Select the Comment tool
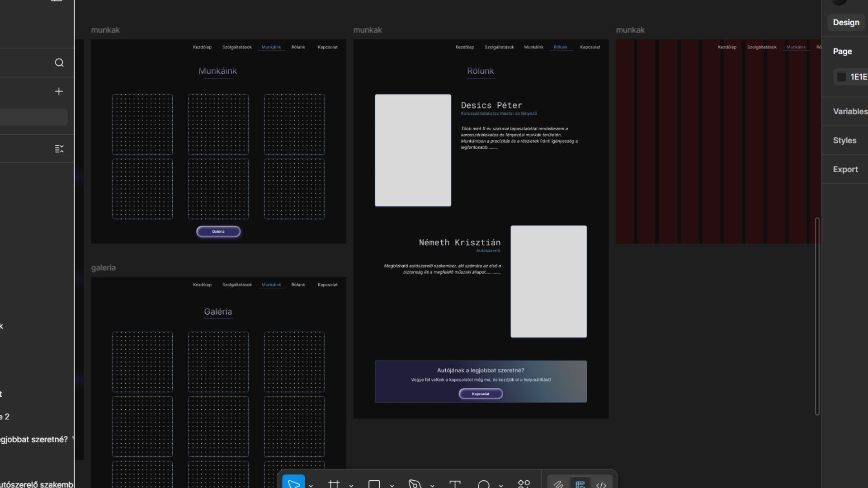The image size is (868, 488). click(483, 484)
